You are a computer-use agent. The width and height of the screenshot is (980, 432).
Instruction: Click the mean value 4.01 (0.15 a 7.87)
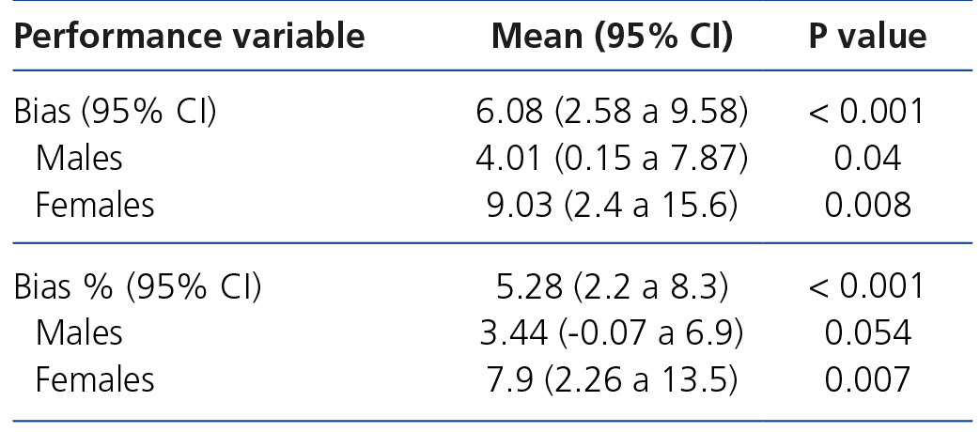click(x=612, y=158)
